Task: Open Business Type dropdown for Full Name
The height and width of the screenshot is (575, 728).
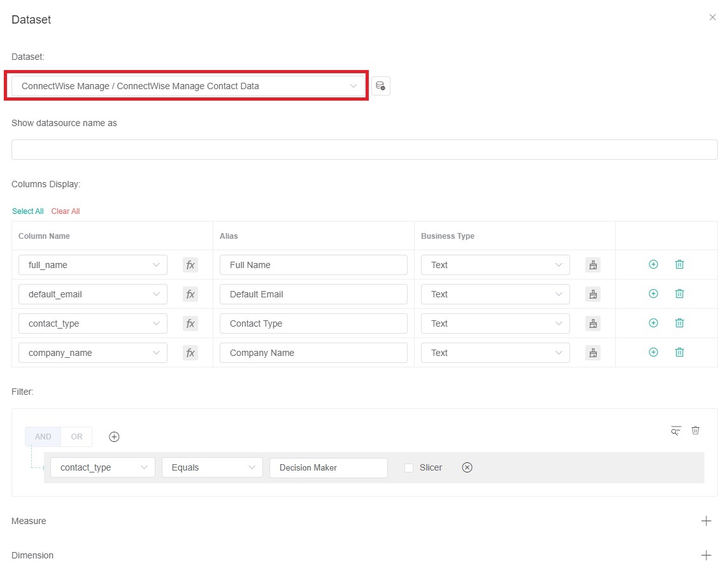Action: [x=496, y=265]
